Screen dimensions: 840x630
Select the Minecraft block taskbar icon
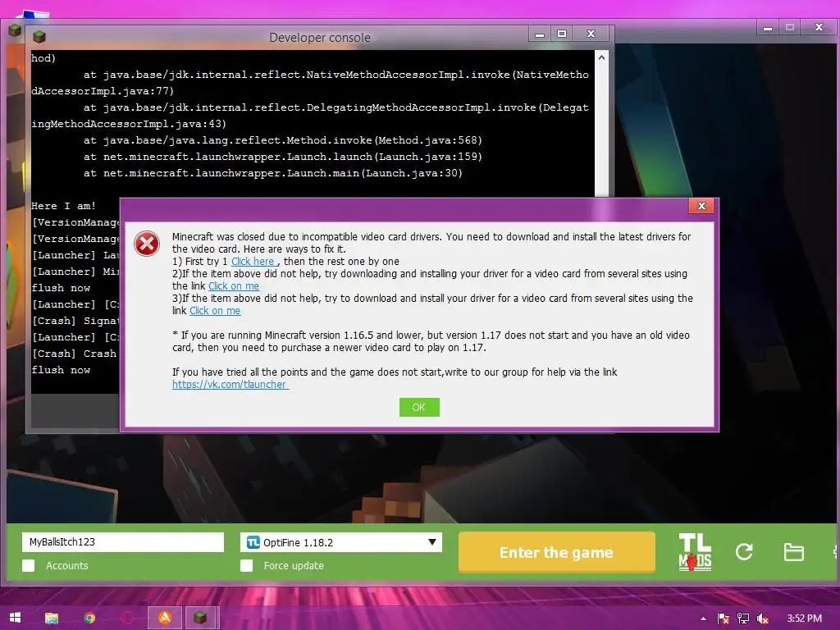pos(200,618)
